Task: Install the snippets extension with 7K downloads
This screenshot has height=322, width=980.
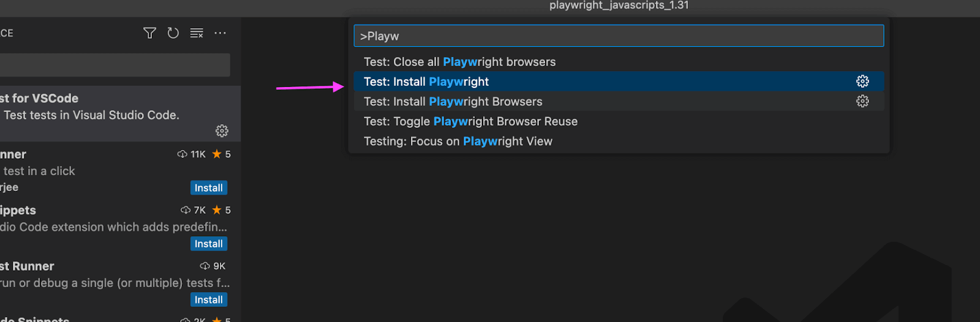Action: [209, 244]
